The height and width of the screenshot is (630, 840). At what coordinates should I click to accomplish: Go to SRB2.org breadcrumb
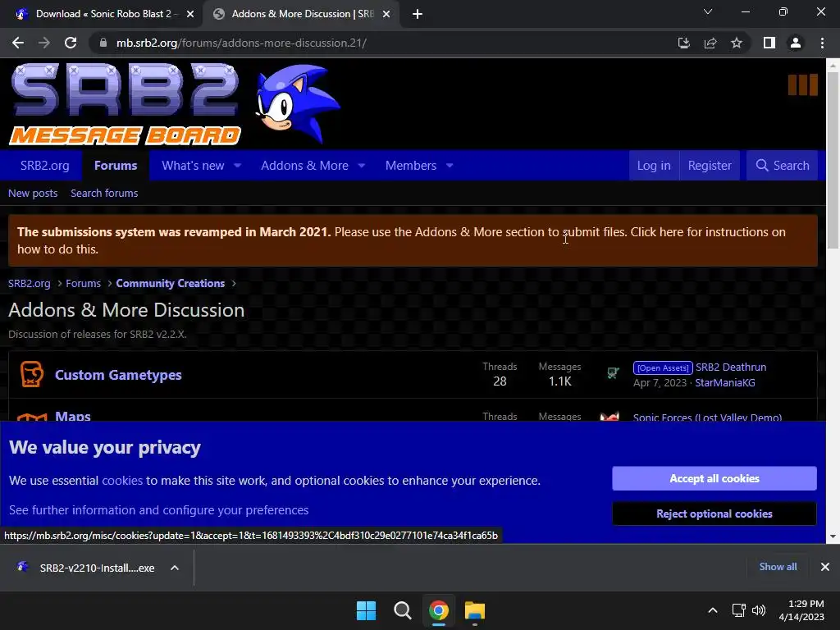(x=30, y=283)
